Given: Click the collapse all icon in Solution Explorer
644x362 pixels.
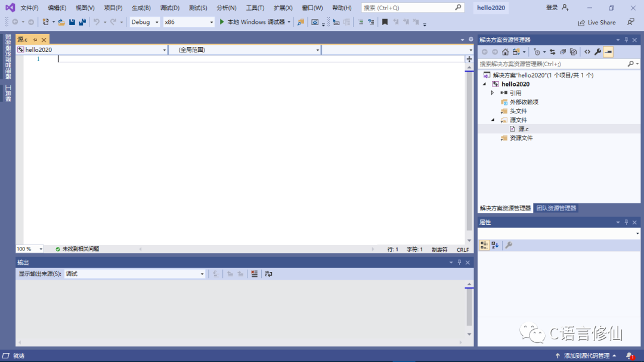Looking at the screenshot, I should (x=563, y=52).
